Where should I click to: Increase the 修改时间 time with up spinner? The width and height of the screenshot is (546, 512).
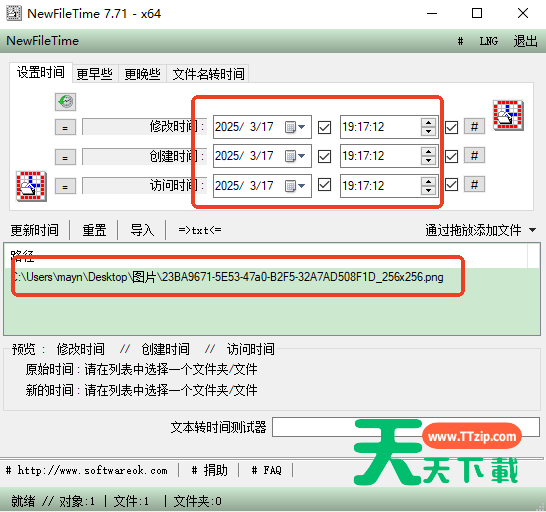click(428, 123)
